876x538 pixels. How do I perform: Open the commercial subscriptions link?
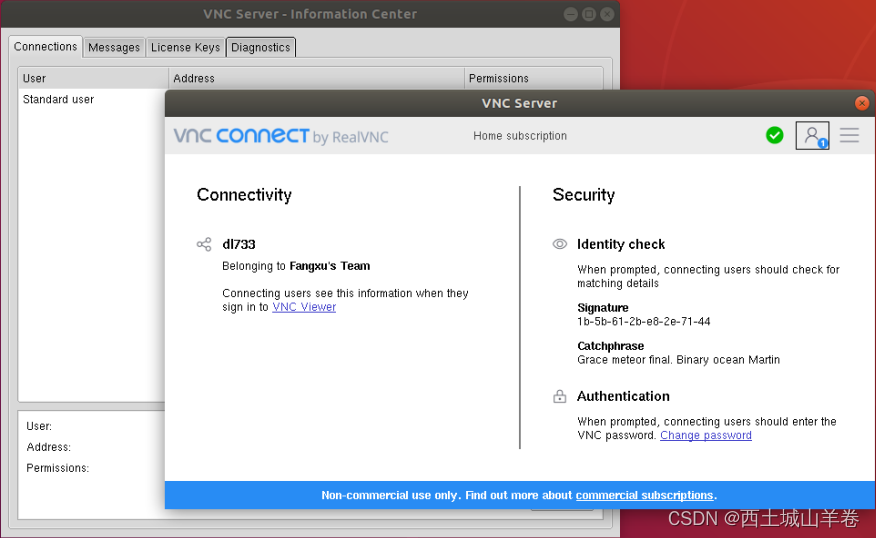644,495
